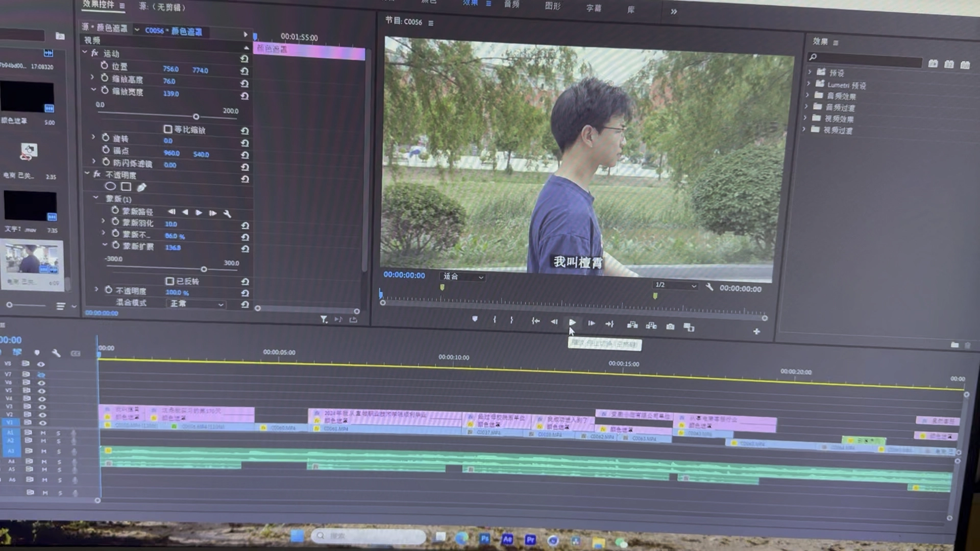Image resolution: width=980 pixels, height=551 pixels.
Task: Reset the 蒙版羽化 parameter
Action: tap(245, 225)
